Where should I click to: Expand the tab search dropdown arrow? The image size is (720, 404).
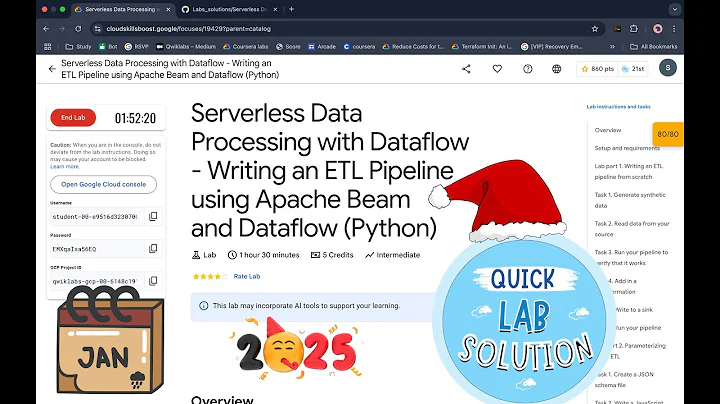(x=674, y=9)
